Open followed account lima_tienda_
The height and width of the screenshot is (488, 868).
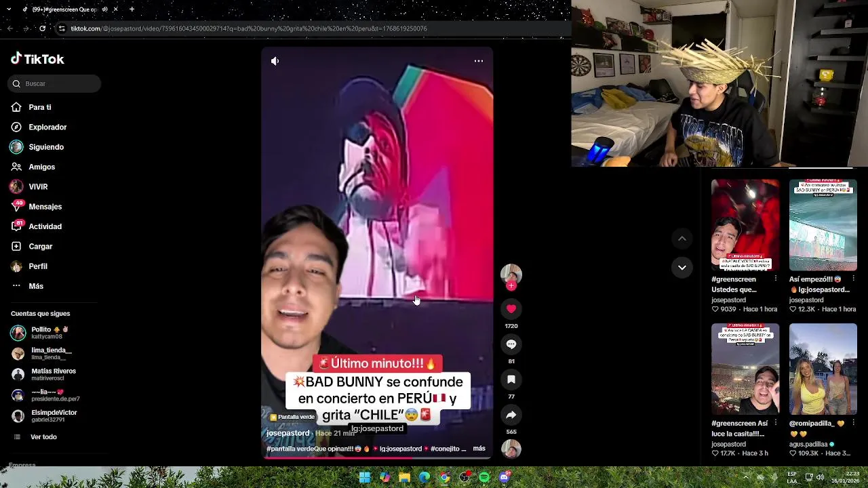tap(41, 353)
